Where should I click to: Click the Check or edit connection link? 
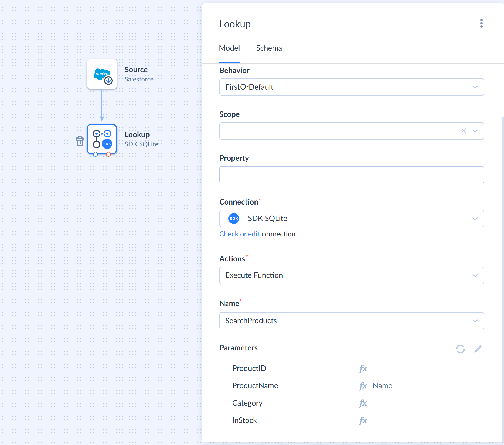coord(240,234)
